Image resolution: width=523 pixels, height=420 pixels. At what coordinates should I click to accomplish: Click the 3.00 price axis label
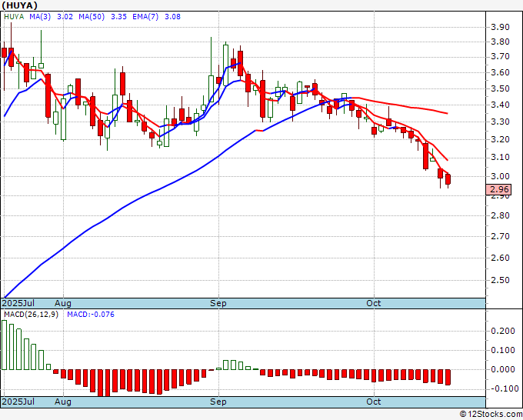coord(500,176)
